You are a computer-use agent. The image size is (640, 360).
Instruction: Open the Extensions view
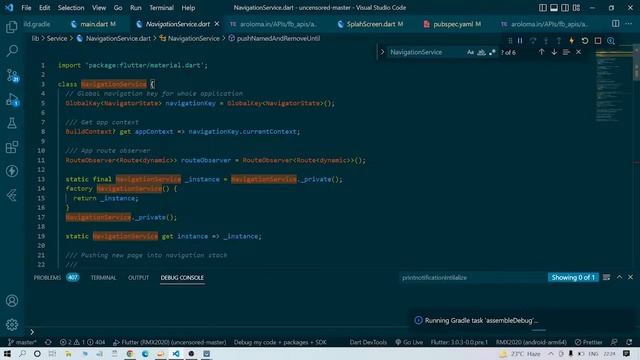pos(12,147)
